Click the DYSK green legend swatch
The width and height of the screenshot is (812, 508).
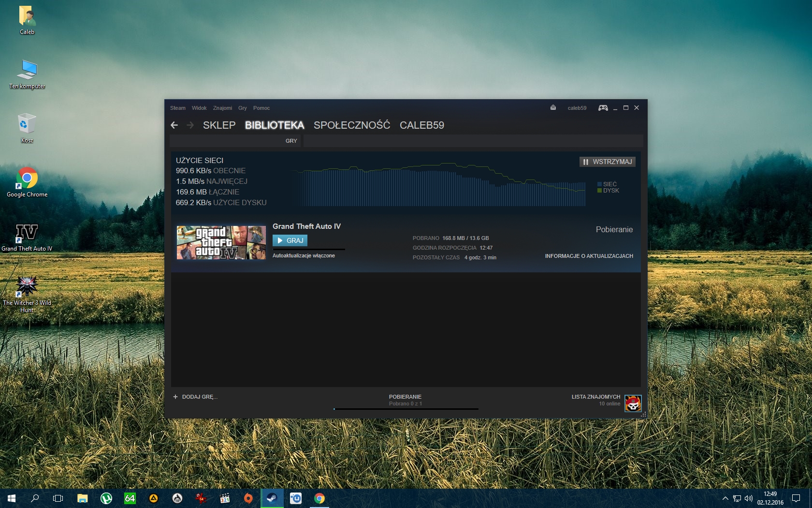(599, 191)
